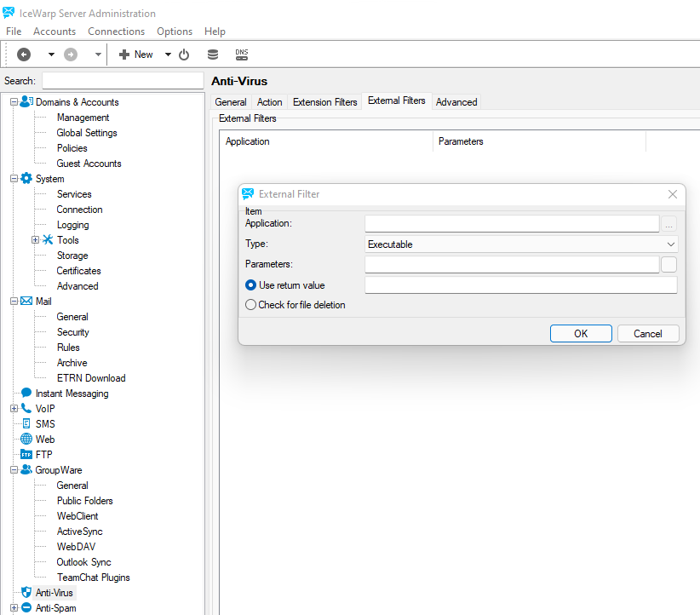
Task: Switch to the External Filters tab
Action: (x=397, y=101)
